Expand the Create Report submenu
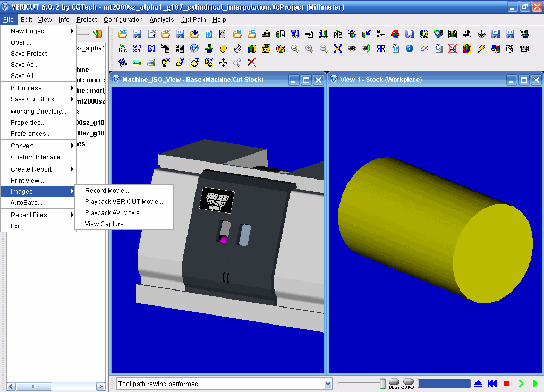 click(x=38, y=169)
